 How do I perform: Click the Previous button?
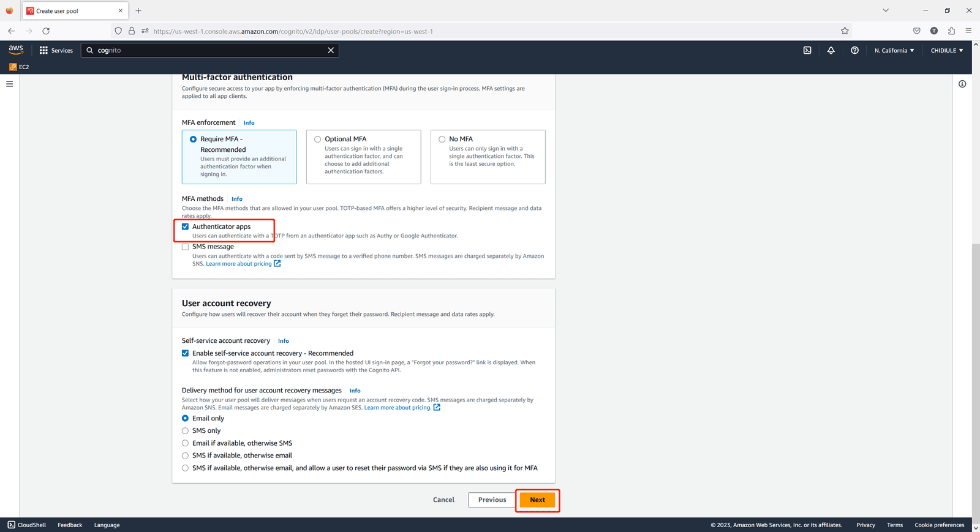click(x=492, y=500)
